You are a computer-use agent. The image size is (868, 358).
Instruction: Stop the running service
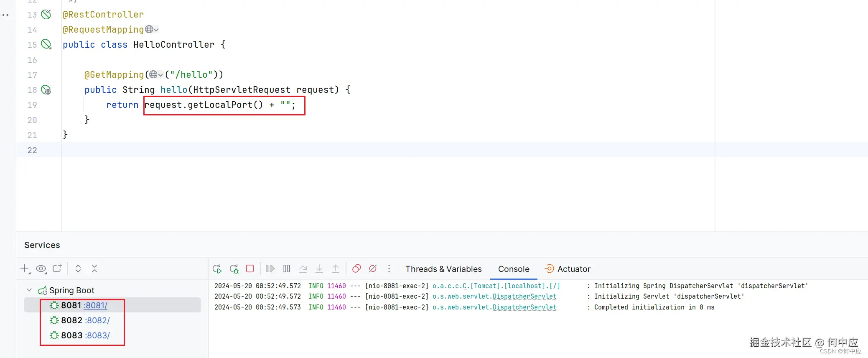[250, 268]
